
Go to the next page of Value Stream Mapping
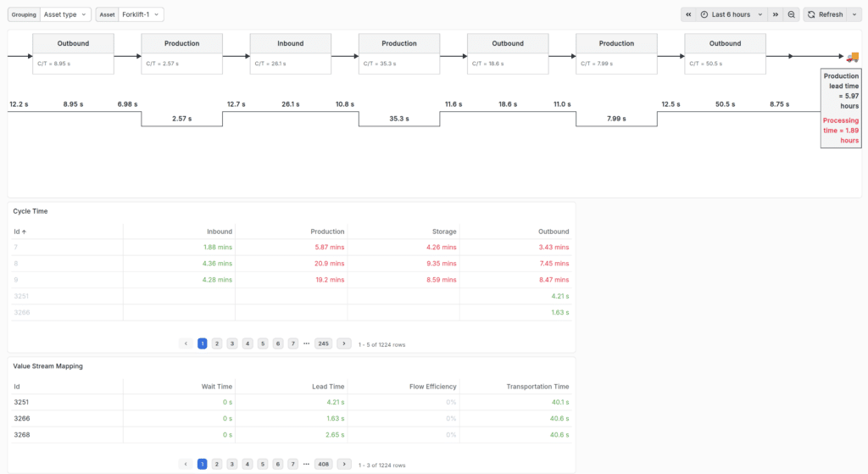(344, 464)
